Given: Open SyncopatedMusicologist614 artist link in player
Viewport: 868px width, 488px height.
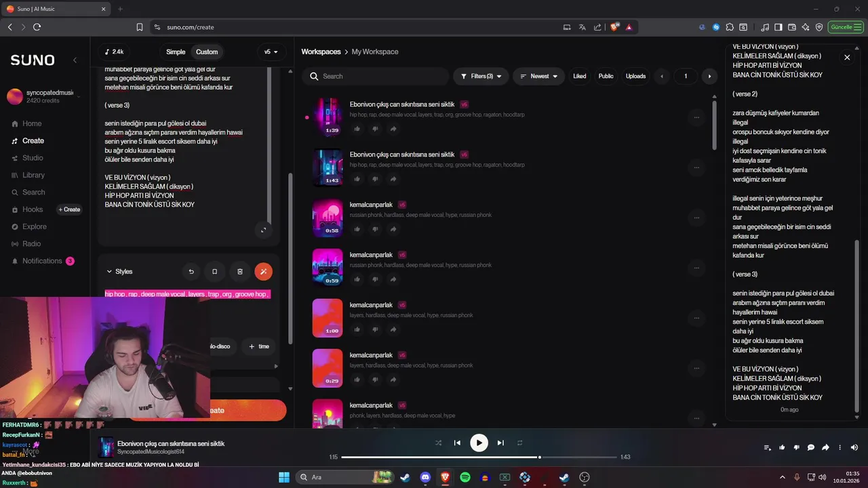Looking at the screenshot, I should [x=151, y=451].
